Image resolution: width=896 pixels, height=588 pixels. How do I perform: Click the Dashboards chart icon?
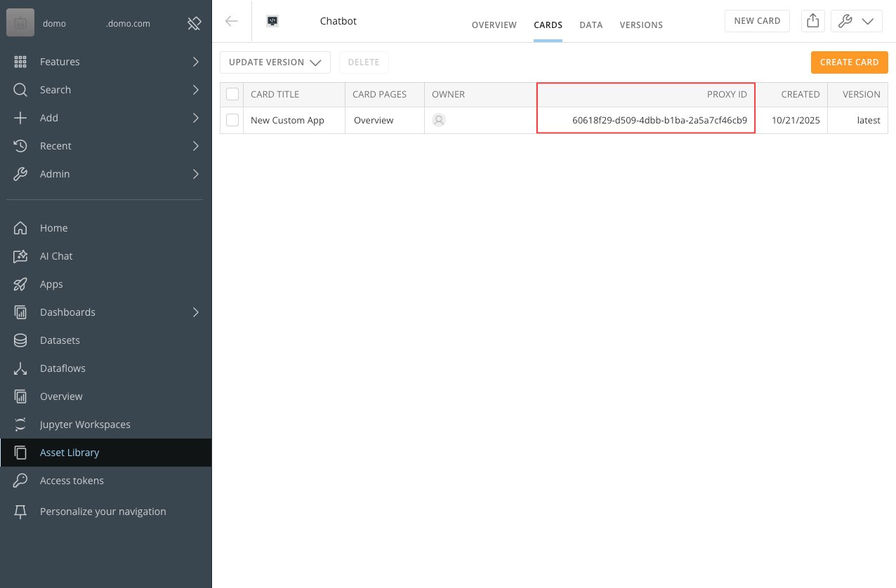(x=20, y=312)
